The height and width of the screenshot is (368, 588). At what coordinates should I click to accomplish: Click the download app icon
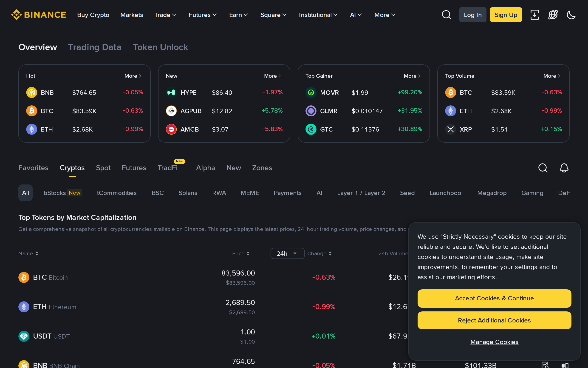tap(534, 15)
